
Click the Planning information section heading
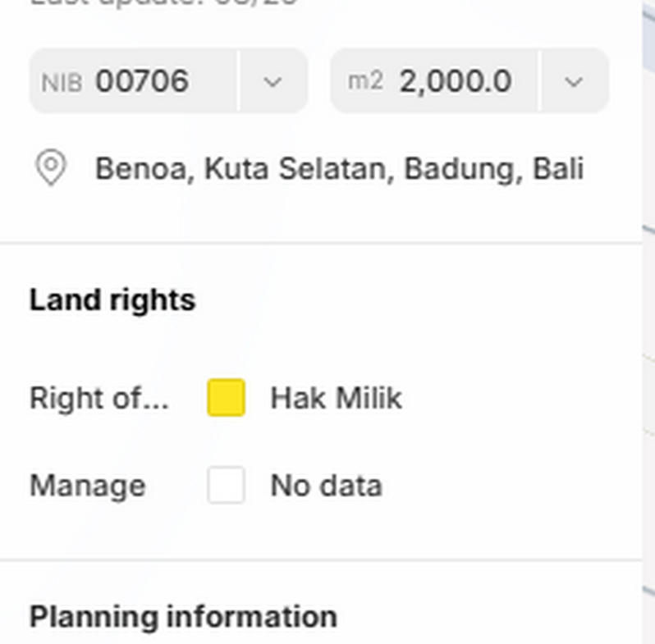tap(183, 617)
